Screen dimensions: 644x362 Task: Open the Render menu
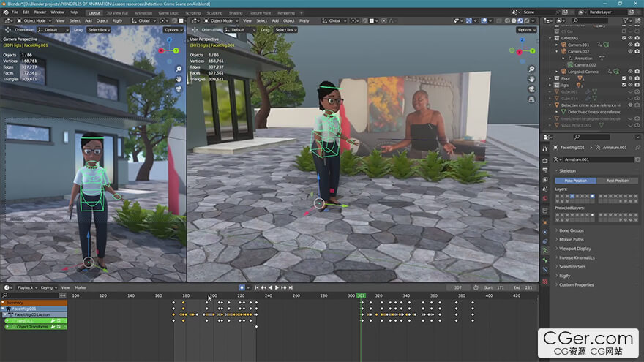(40, 12)
